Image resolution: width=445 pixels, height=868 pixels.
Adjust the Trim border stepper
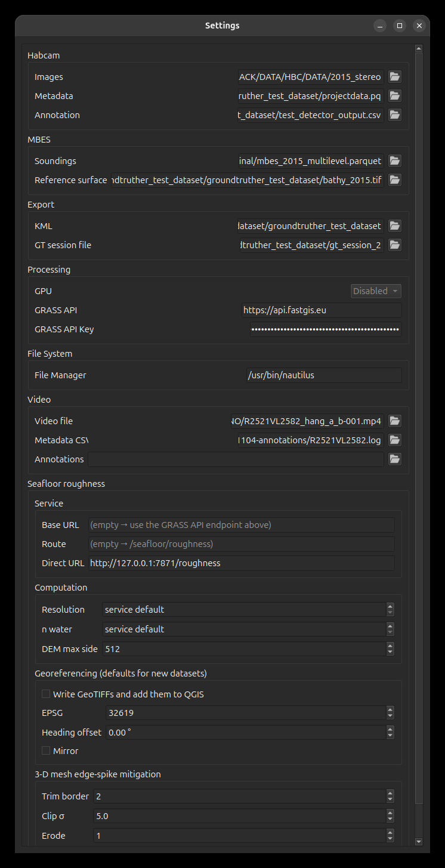pos(390,796)
